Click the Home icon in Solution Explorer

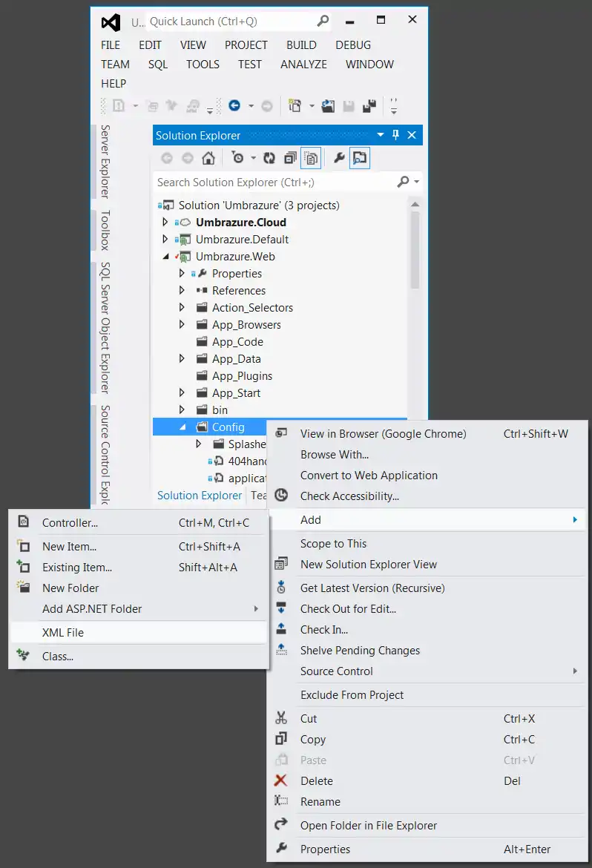(208, 158)
